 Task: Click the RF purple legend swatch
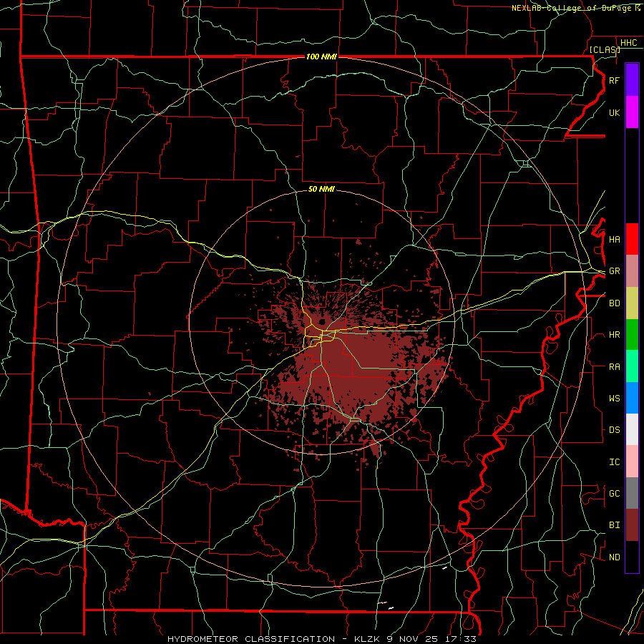tap(632, 80)
